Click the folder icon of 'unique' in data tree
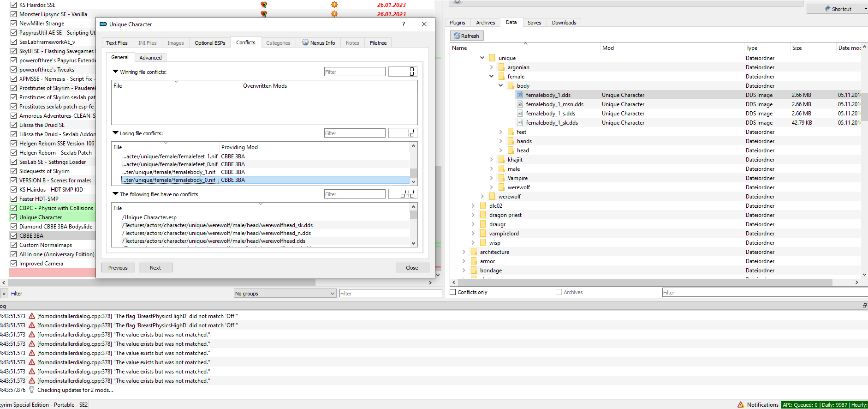The image size is (868, 409). (x=492, y=58)
